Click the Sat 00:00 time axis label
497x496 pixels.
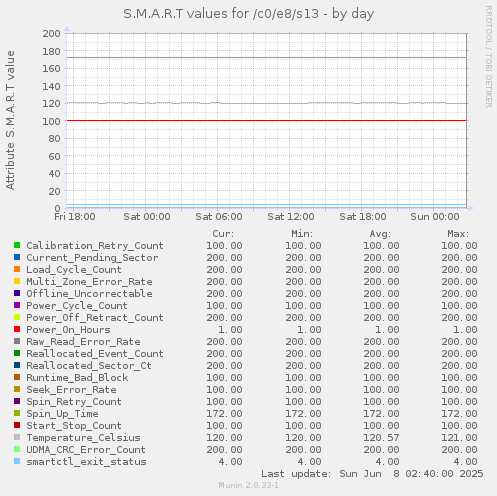tap(147, 217)
